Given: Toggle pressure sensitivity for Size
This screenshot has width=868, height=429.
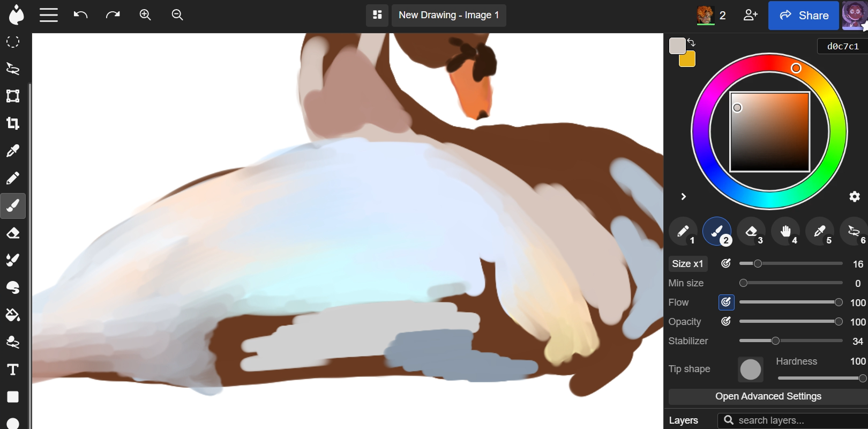Looking at the screenshot, I should coord(726,264).
